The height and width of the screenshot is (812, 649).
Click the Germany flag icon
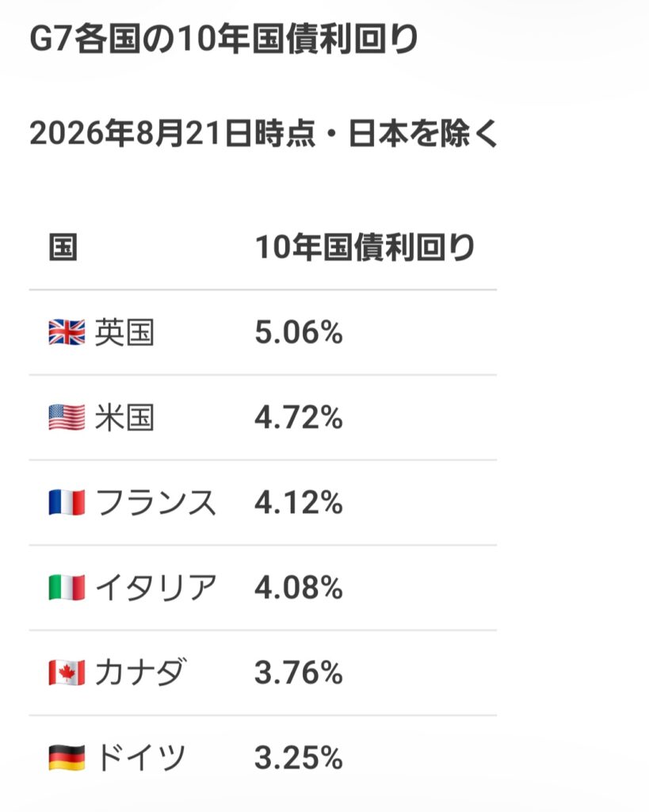[67, 758]
